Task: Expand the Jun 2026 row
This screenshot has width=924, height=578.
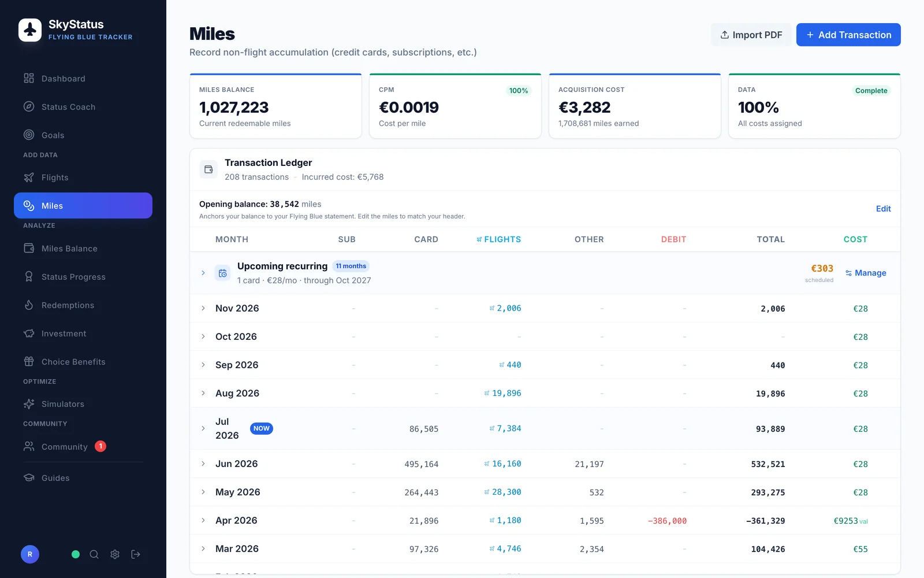Action: [x=203, y=464]
